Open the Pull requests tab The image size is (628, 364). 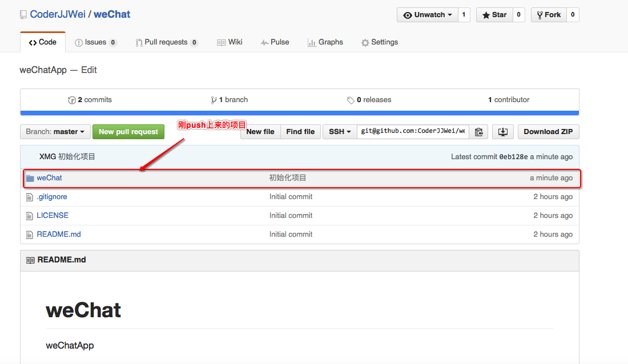[167, 42]
